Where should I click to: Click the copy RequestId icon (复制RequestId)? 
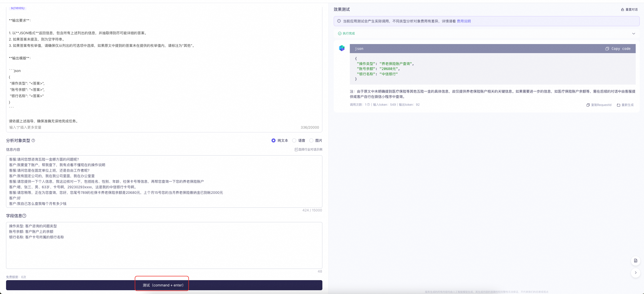588,105
